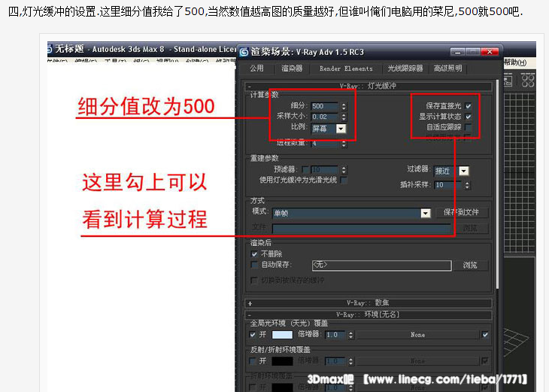This screenshot has width=549, height=392.
Task: Open the black 反射/折射环境 color swatch
Action: click(x=282, y=361)
